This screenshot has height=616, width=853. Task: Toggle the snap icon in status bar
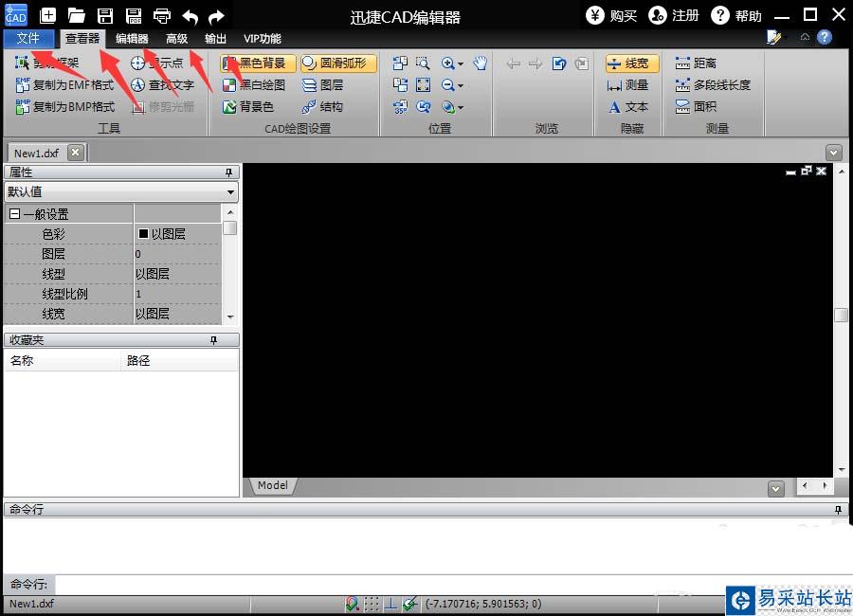tap(352, 604)
